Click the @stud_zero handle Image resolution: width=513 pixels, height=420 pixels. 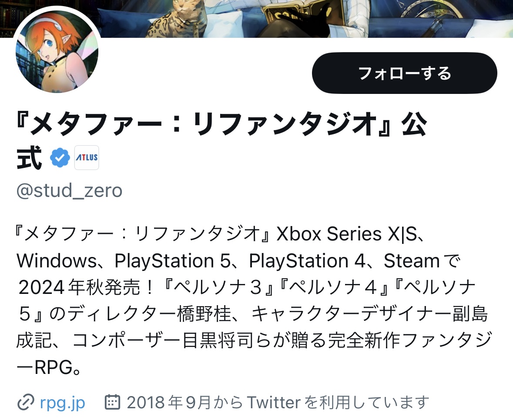point(69,190)
